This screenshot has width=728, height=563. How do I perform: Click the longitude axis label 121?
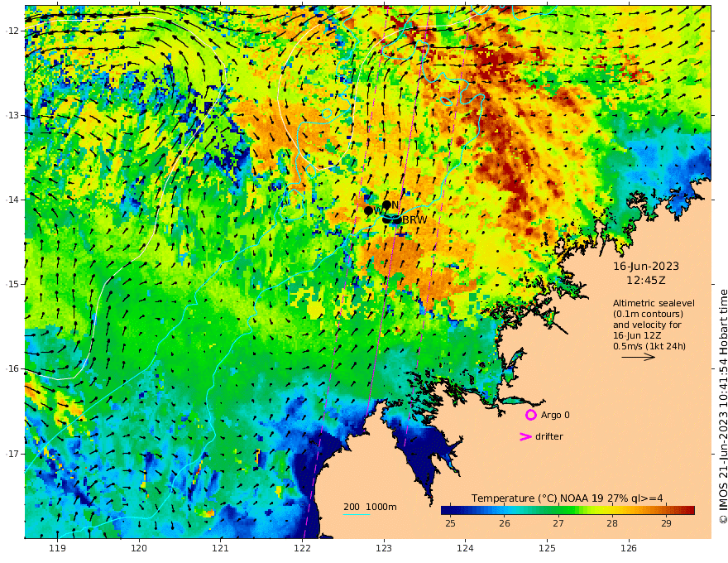[221, 549]
